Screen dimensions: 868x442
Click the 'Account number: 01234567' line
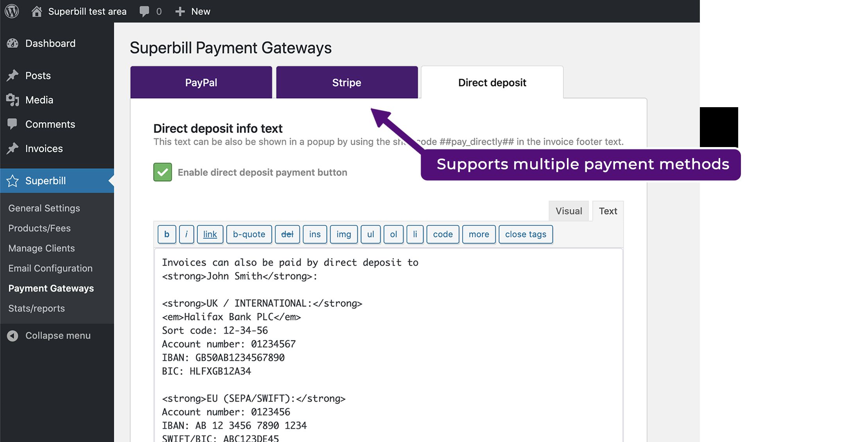pos(229,344)
